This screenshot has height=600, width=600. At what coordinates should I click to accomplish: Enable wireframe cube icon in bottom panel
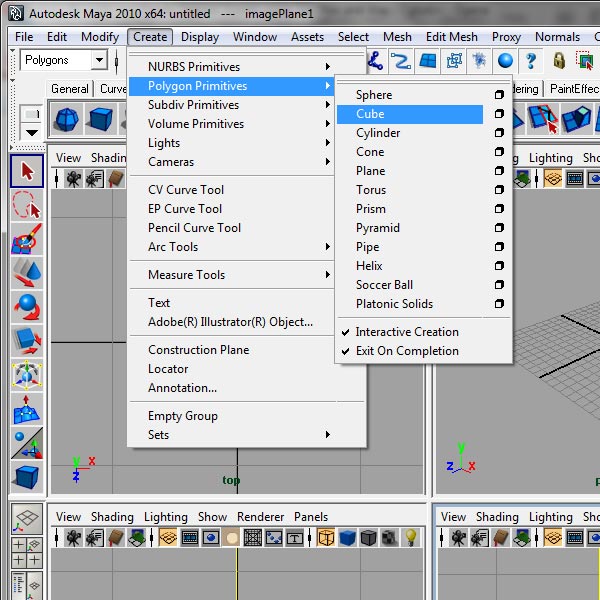[326, 538]
